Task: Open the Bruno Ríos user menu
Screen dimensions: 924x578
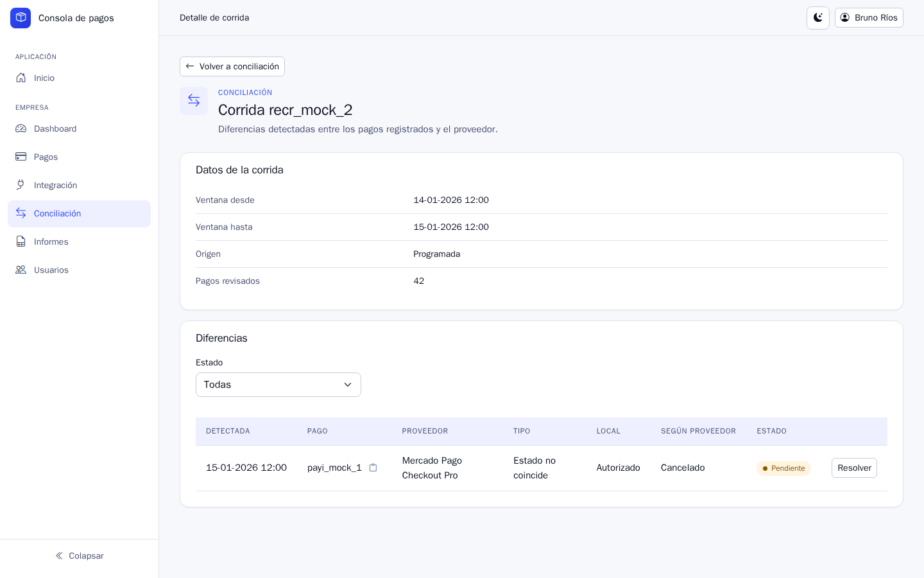Action: (869, 18)
